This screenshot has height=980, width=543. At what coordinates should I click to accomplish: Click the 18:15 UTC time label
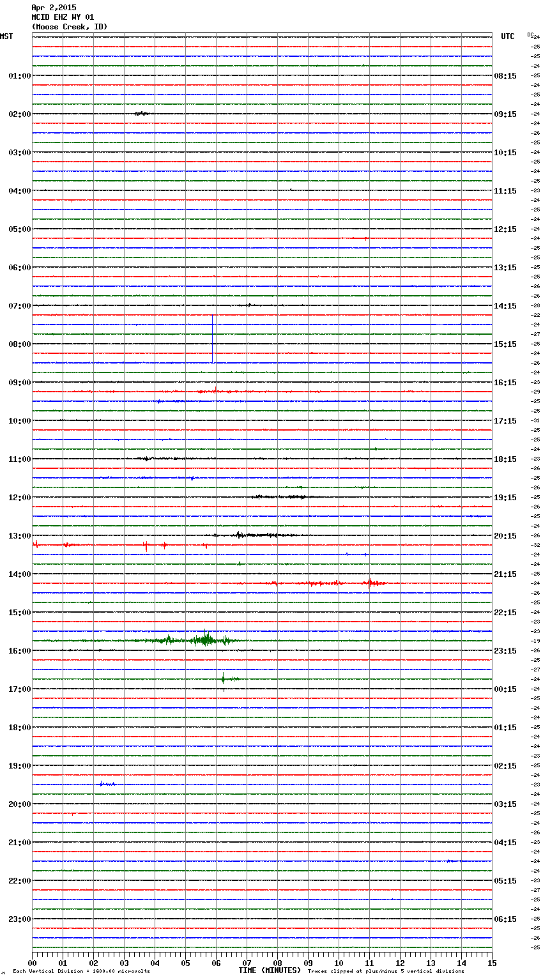click(x=505, y=459)
